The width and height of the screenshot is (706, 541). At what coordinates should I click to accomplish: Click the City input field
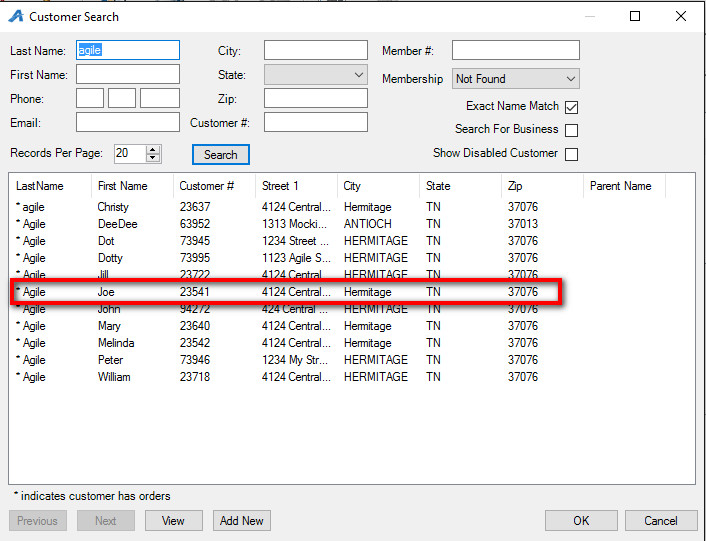pyautogui.click(x=316, y=50)
